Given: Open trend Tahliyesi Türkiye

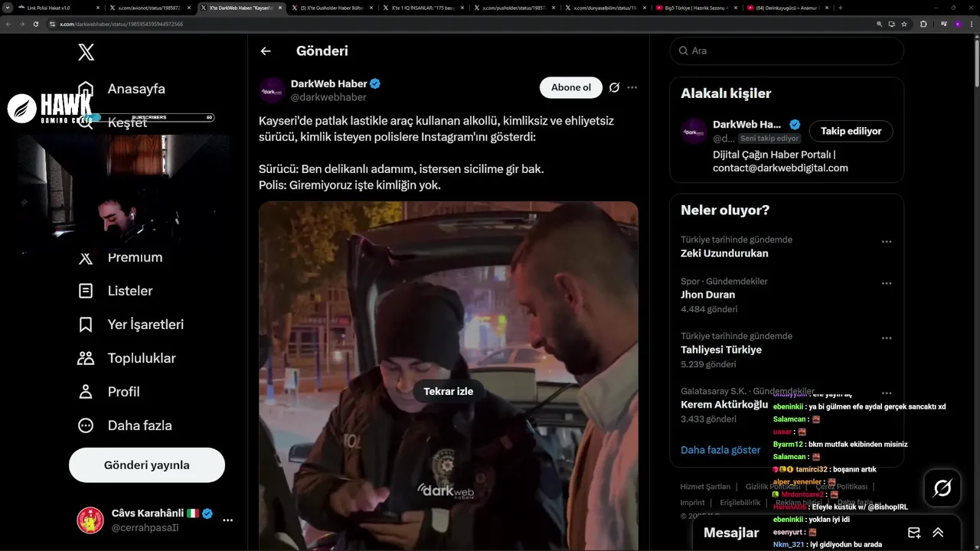Looking at the screenshot, I should click(x=721, y=350).
